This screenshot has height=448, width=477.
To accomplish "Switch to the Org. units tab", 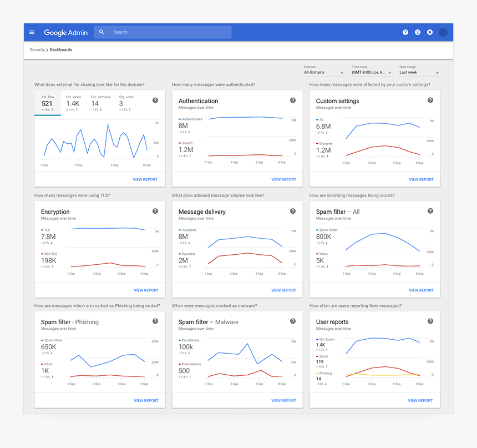I will tap(126, 103).
